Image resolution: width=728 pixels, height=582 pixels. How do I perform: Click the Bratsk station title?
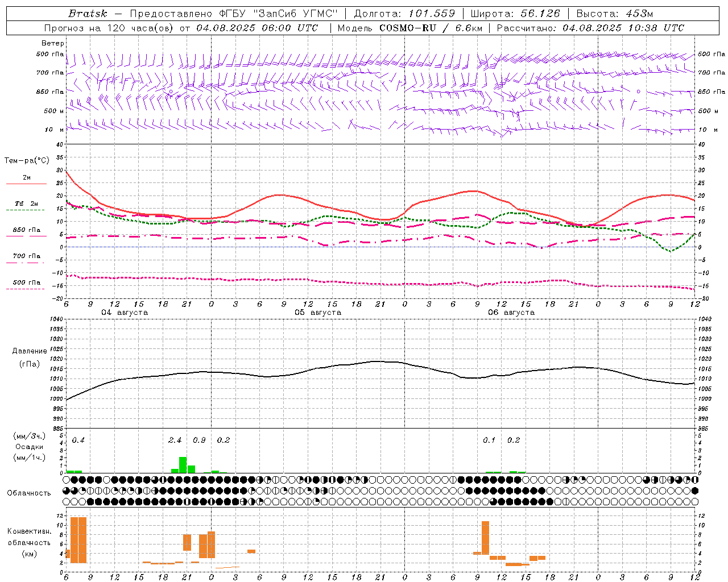[88, 14]
